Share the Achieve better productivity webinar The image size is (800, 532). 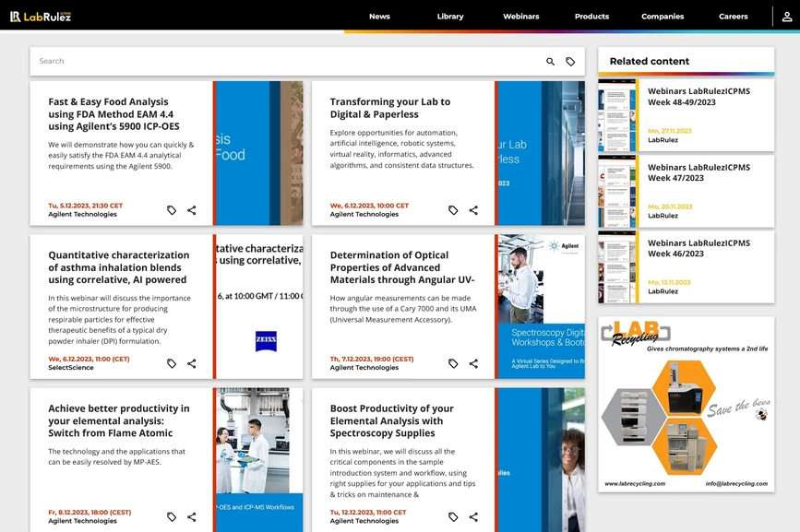(x=191, y=516)
